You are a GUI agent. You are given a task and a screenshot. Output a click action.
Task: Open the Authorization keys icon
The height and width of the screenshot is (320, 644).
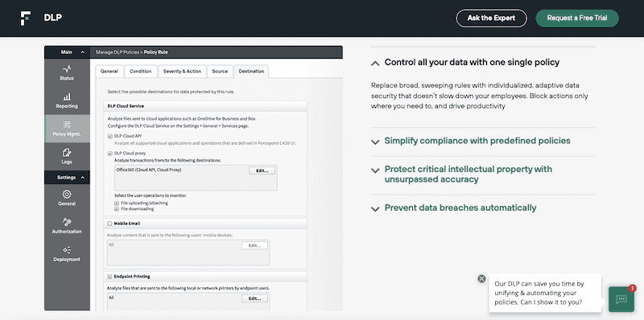tap(67, 222)
